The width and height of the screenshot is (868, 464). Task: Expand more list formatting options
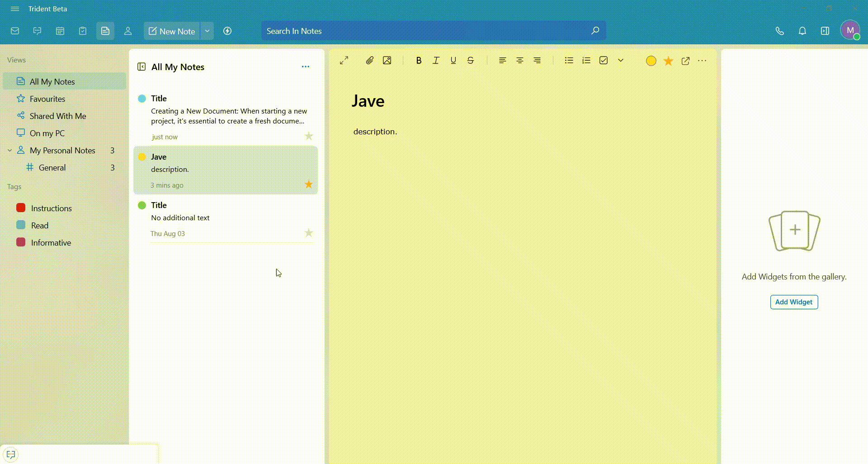[x=621, y=61]
